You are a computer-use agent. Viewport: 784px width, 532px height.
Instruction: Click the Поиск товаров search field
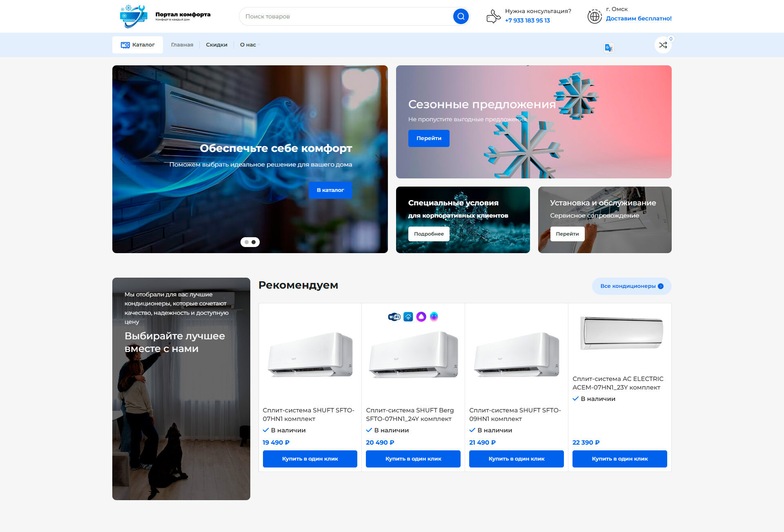[x=345, y=16]
